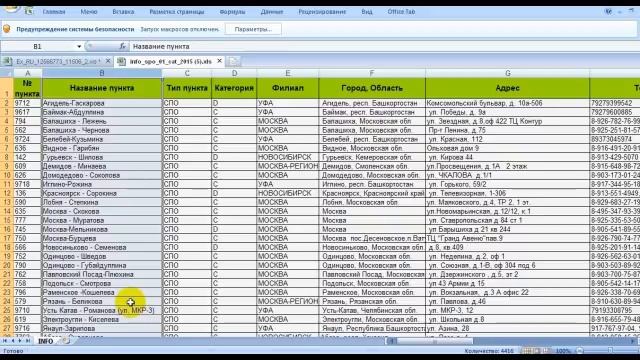Click the Name Box showing B1
The height and width of the screenshot is (360, 640).
tap(38, 47)
